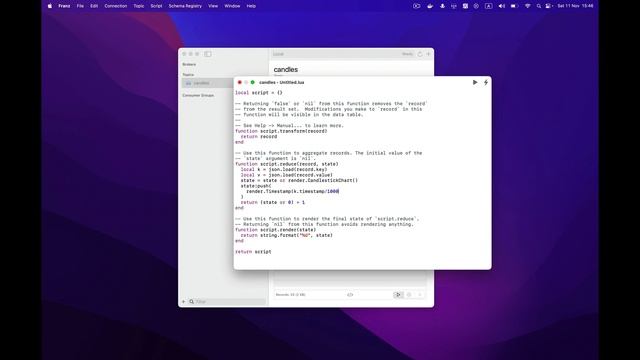640x360 pixels.
Task: Open the File menu
Action: [x=80, y=6]
